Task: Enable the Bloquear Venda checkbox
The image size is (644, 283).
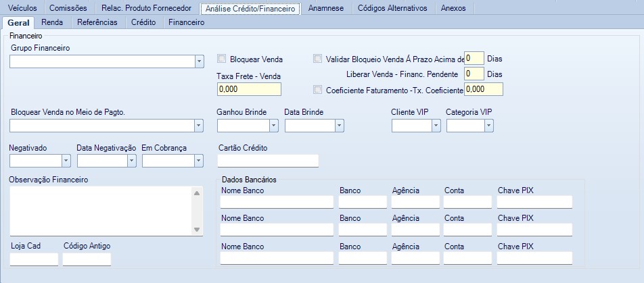Action: point(221,59)
